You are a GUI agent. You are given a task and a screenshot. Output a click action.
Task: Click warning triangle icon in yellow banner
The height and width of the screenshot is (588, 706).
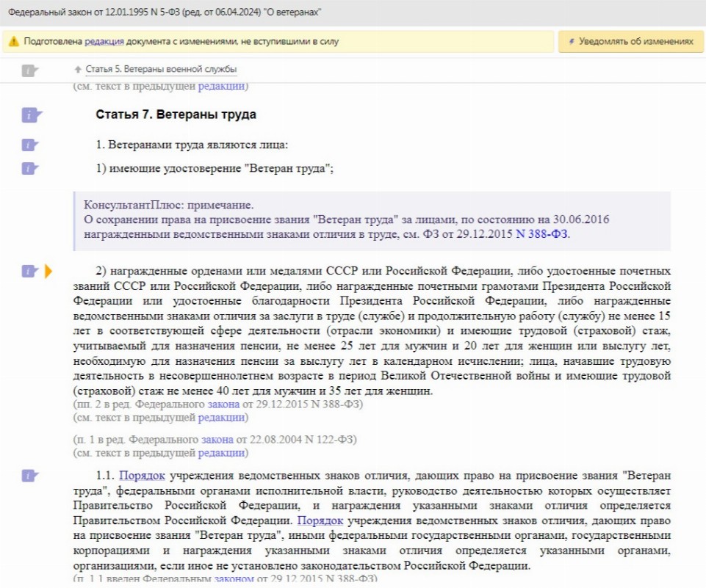[x=13, y=43]
